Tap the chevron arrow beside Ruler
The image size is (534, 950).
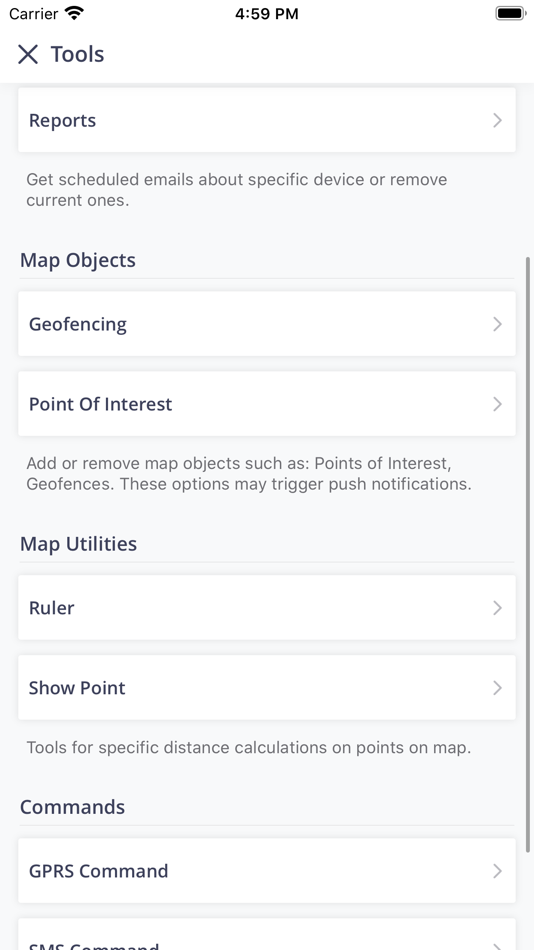pos(498,608)
